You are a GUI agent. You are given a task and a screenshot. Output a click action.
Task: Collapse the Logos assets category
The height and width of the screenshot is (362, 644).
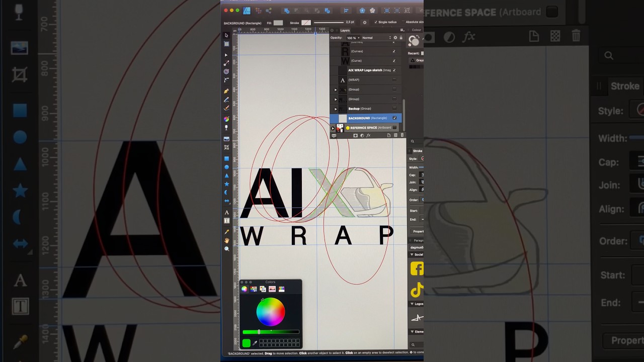tap(412, 304)
